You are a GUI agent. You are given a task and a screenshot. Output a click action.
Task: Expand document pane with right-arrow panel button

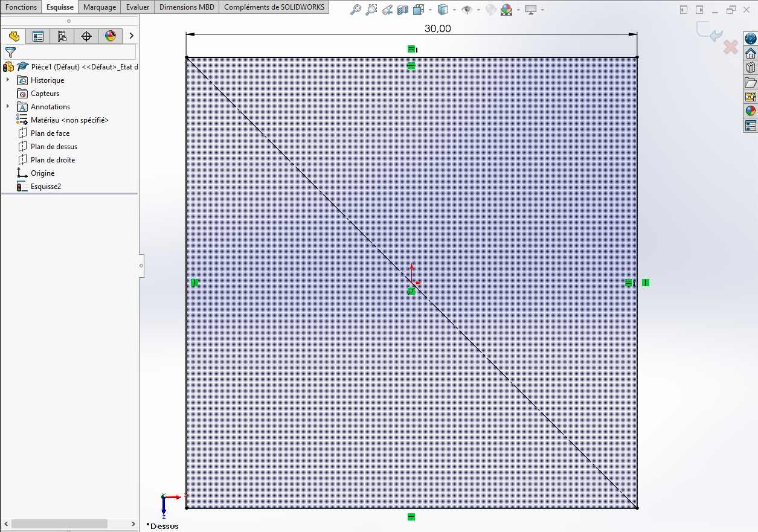point(699,10)
